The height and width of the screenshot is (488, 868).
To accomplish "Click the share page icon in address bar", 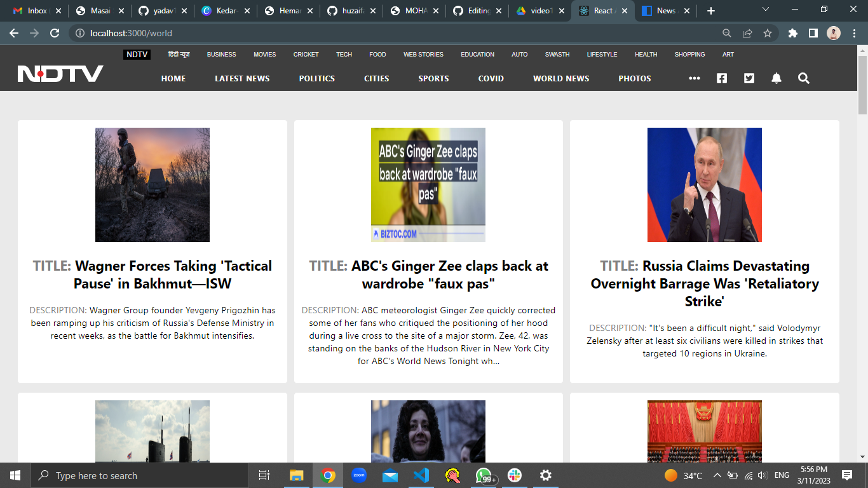I will click(x=747, y=33).
